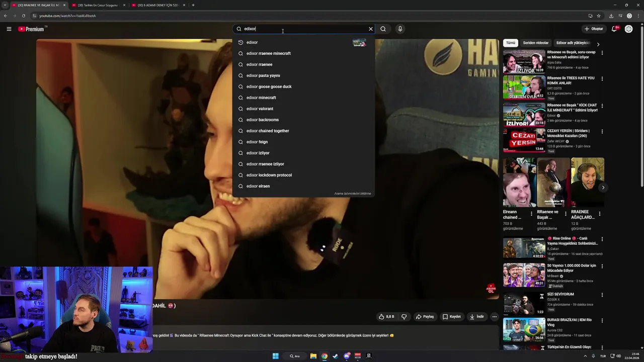Show more filter chips with arrow
This screenshot has width=644, height=362.
click(598, 44)
